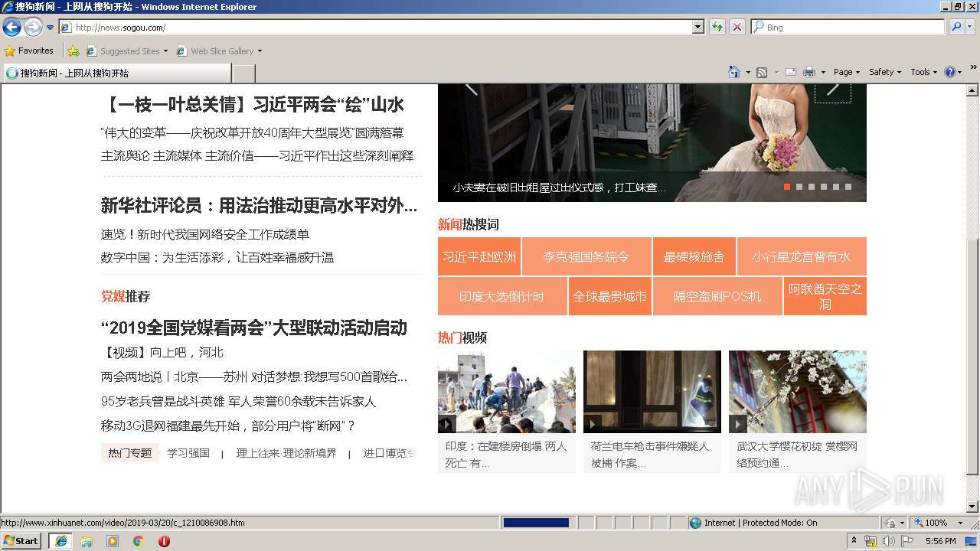Click hot search tag 全球最贵城市
This screenshot has width=980, height=551.
[x=610, y=296]
